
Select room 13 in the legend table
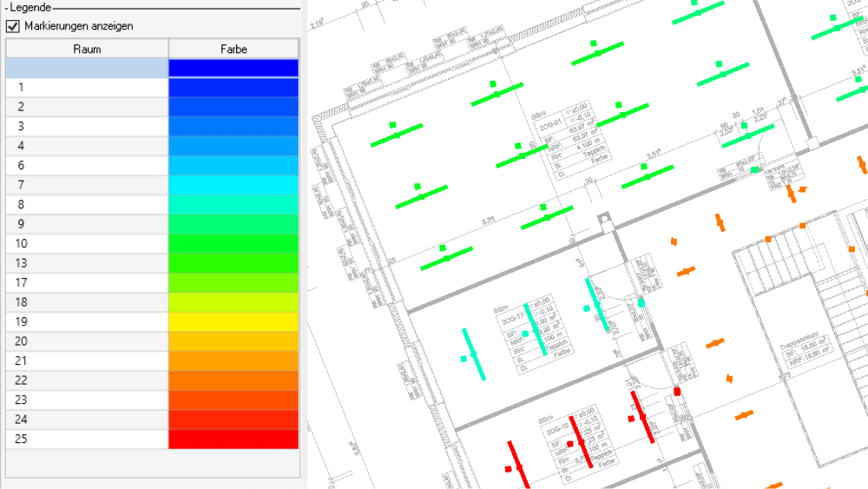point(87,263)
